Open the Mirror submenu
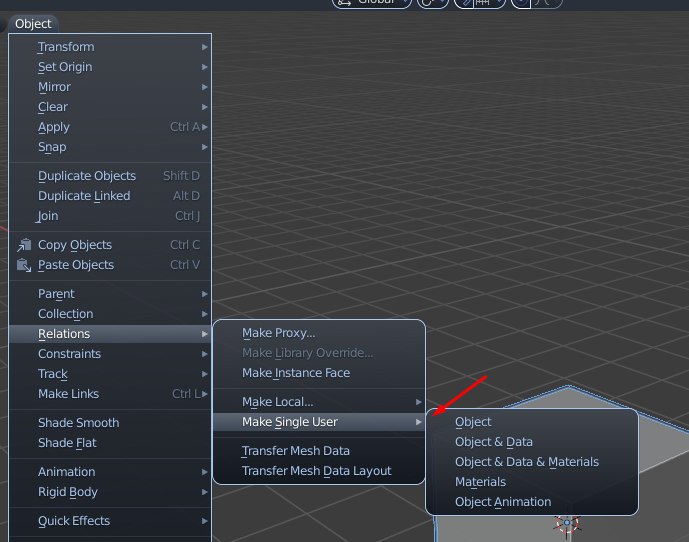Viewport: 689px width, 542px height. (x=110, y=87)
